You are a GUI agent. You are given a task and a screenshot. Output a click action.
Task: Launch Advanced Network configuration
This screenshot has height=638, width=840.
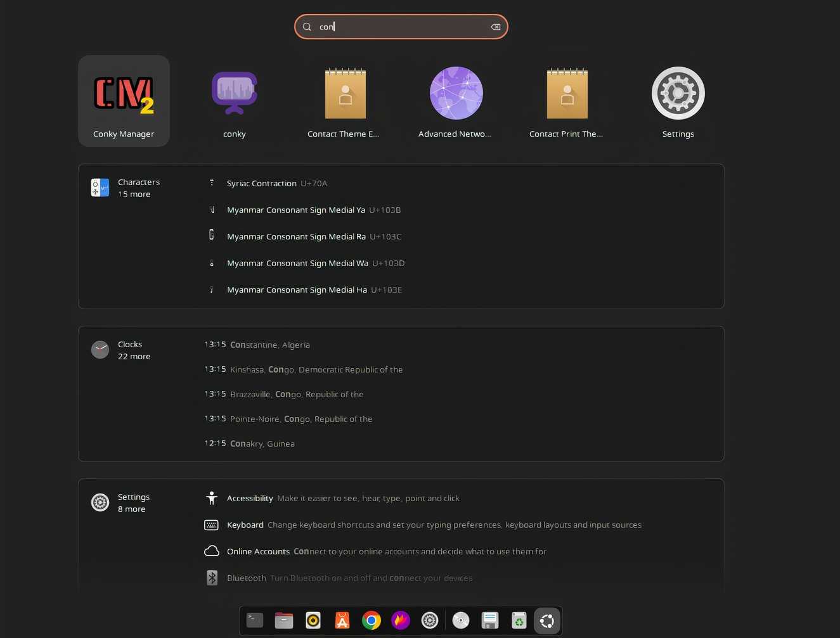[x=456, y=101]
